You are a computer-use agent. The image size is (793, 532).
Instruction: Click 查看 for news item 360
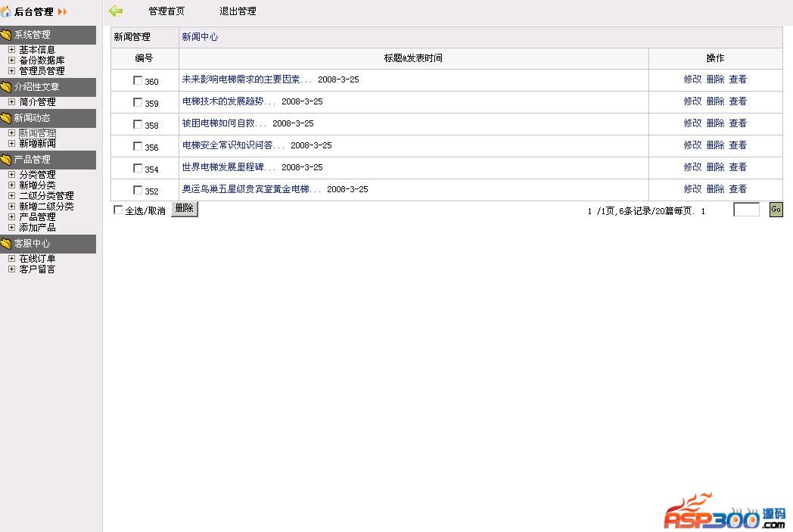[738, 79]
